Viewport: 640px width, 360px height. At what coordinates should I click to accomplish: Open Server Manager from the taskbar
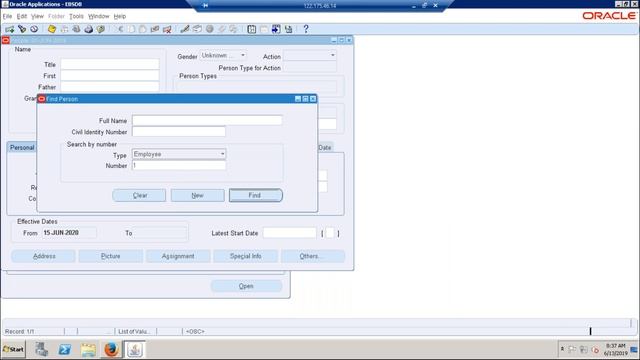coord(41,349)
